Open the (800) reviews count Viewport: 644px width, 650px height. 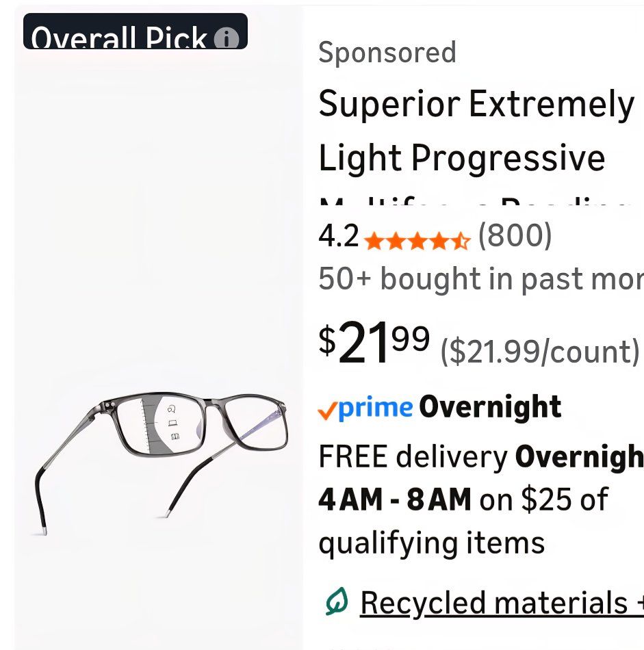pyautogui.click(x=515, y=236)
